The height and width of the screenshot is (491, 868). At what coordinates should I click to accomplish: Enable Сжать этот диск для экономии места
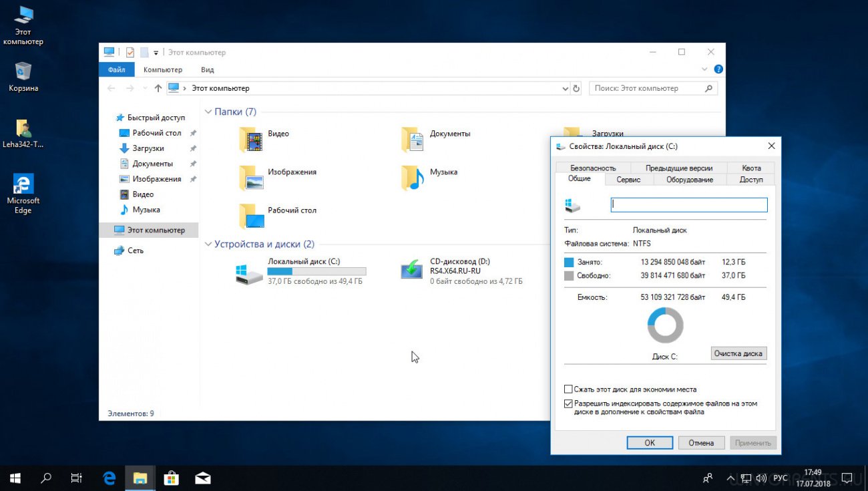(568, 389)
